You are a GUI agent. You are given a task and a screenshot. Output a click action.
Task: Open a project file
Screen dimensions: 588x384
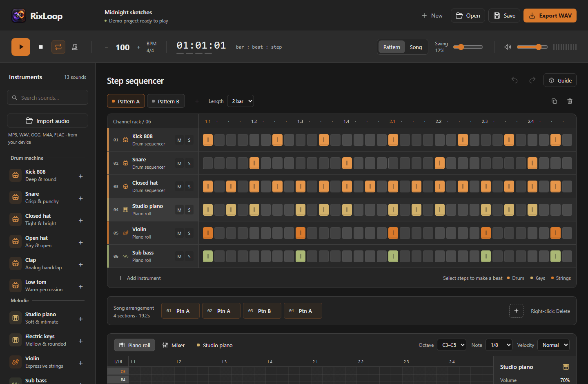click(x=468, y=16)
